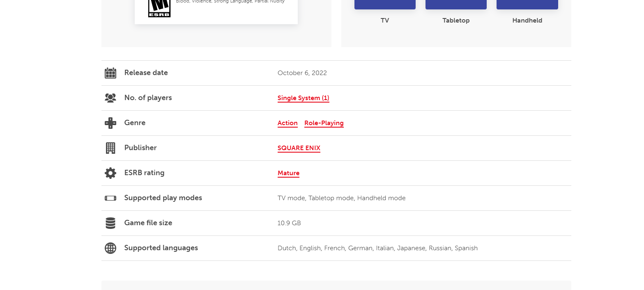Click the players group icon
644x290 pixels.
tap(110, 98)
